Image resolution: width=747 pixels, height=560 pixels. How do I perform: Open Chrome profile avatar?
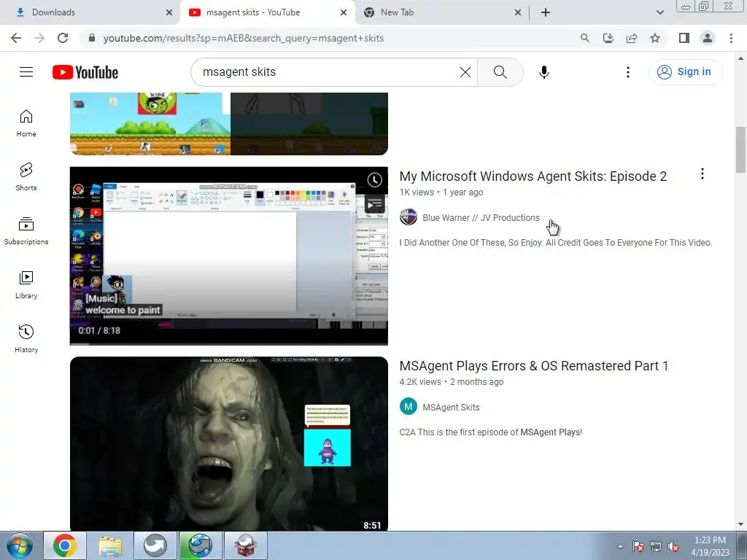[708, 38]
